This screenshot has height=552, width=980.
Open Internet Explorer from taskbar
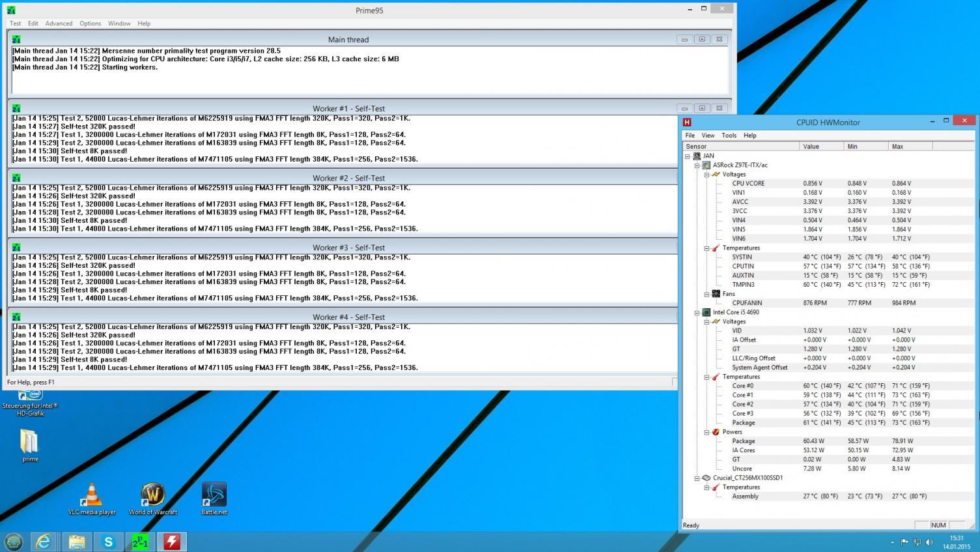click(44, 542)
